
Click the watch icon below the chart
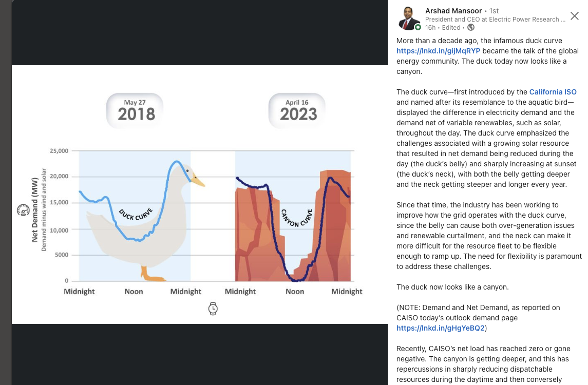click(x=213, y=308)
